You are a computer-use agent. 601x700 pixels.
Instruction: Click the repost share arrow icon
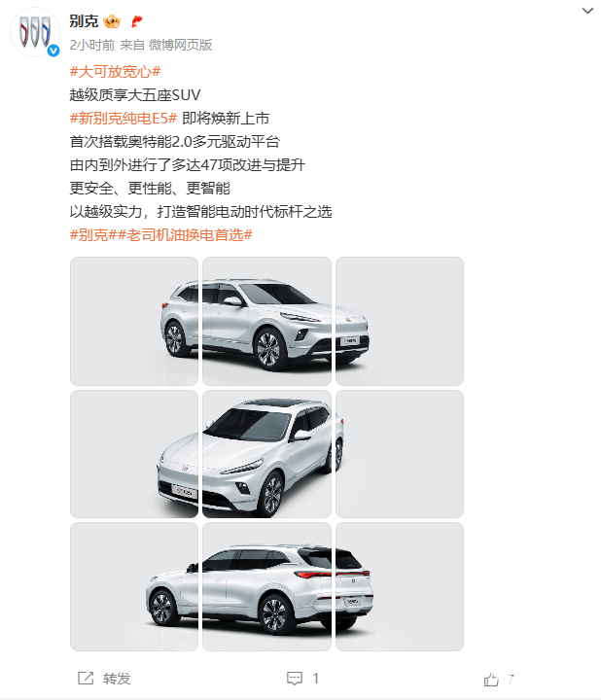click(x=86, y=679)
